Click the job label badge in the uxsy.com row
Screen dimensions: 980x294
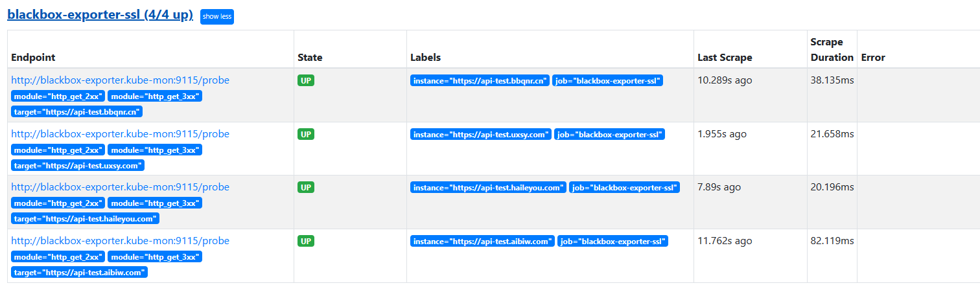[609, 135]
